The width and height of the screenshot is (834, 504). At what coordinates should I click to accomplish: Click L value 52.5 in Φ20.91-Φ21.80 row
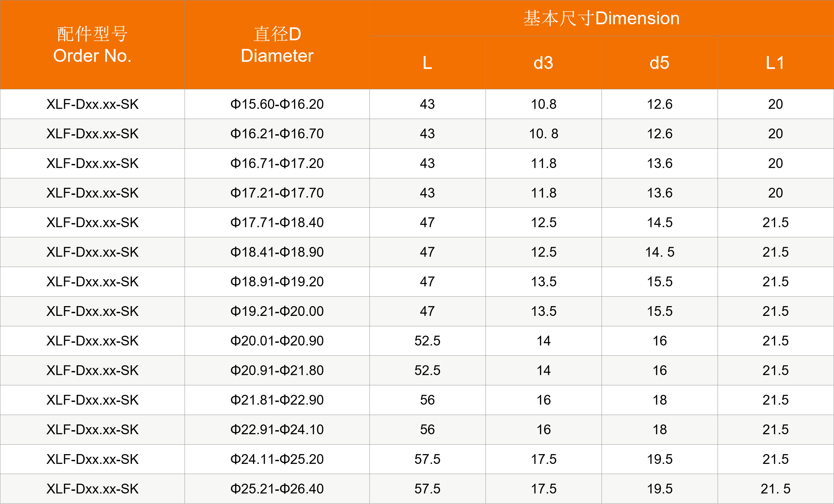[427, 370]
